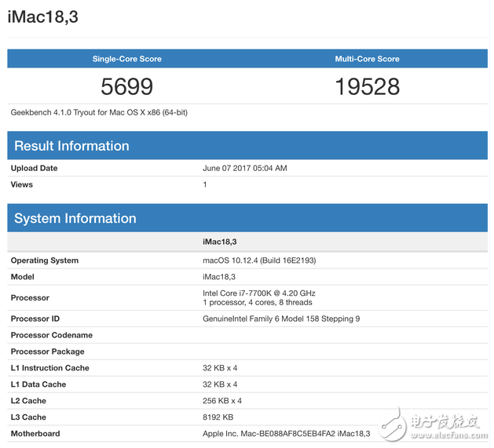Click the GenuineIntel Family 6 processor ID value

click(281, 319)
